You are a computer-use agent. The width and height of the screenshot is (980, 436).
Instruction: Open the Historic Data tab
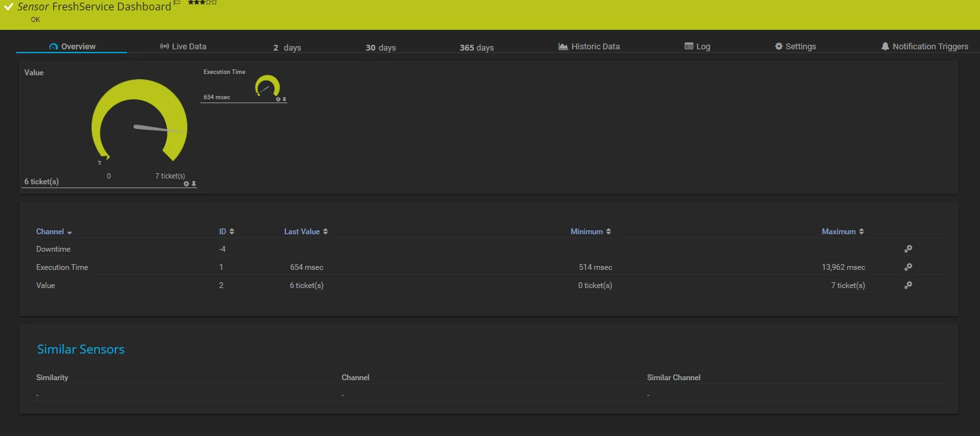pos(589,47)
